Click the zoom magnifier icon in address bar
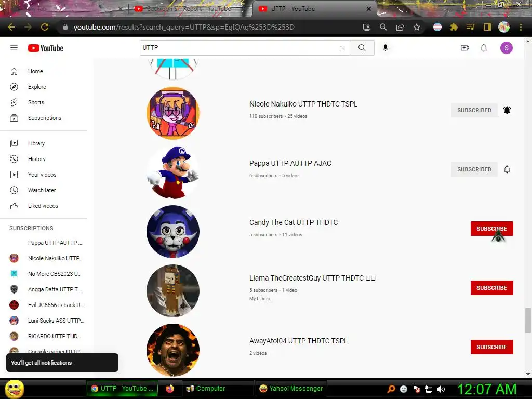The width and height of the screenshot is (532, 399). point(383,27)
